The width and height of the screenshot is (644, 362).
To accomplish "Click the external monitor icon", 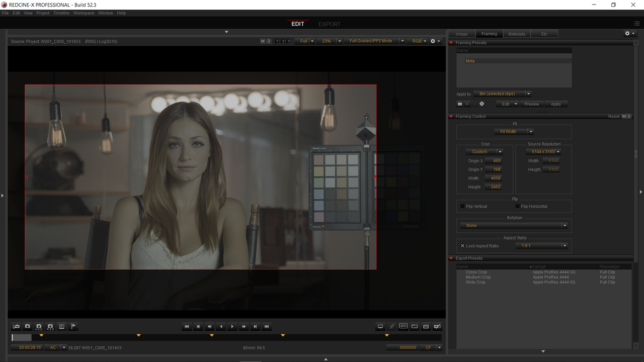I will [380, 326].
